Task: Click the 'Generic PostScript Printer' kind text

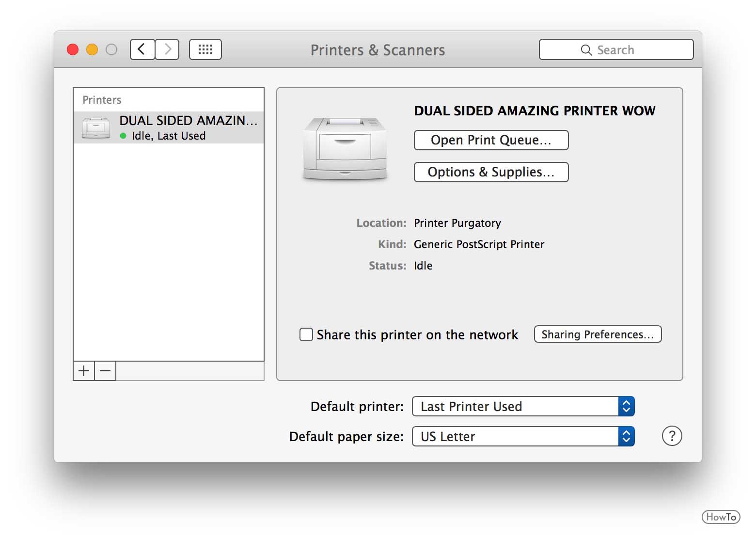Action: 479,244
